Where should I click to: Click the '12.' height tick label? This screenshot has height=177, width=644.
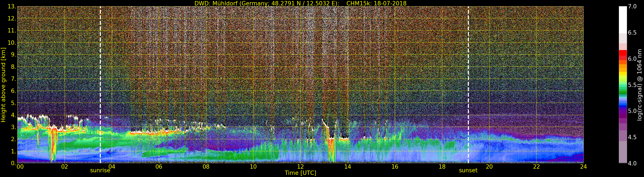(x=12, y=18)
